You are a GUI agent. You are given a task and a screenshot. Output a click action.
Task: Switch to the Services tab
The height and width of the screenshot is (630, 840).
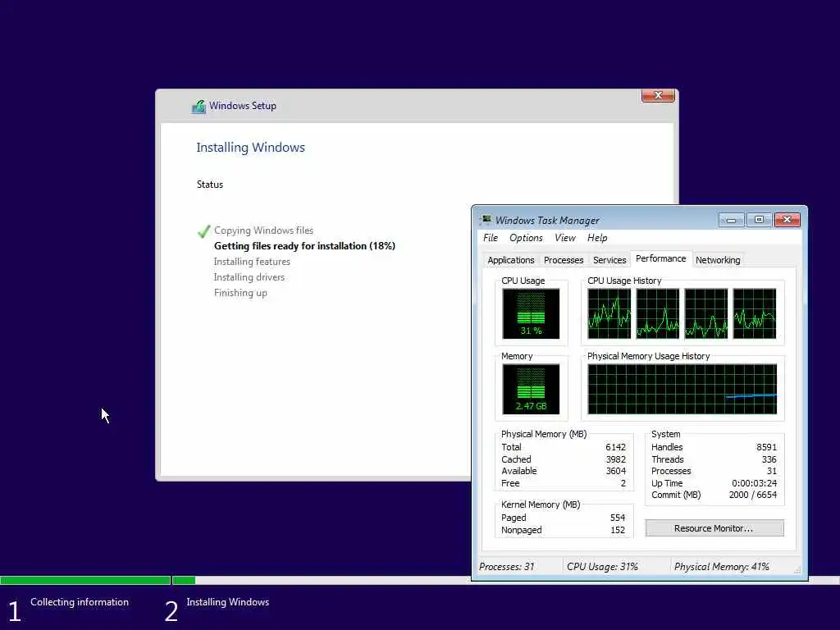coord(609,260)
